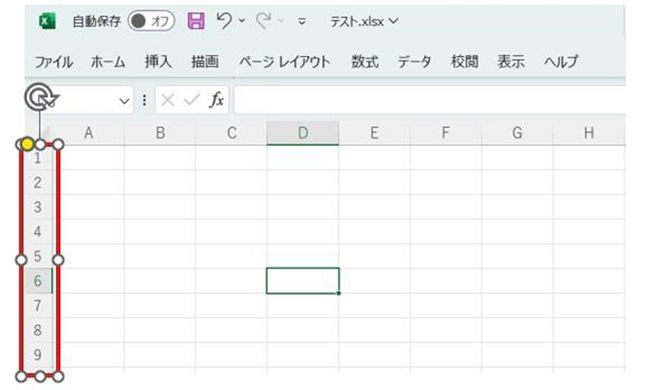
Task: Click inside the formula bar input
Action: coord(430,100)
